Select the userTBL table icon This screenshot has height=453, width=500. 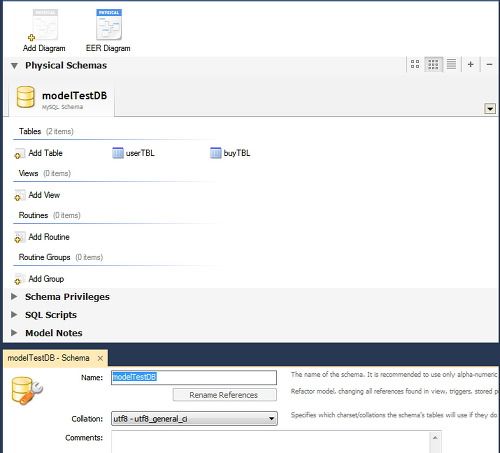click(x=118, y=153)
